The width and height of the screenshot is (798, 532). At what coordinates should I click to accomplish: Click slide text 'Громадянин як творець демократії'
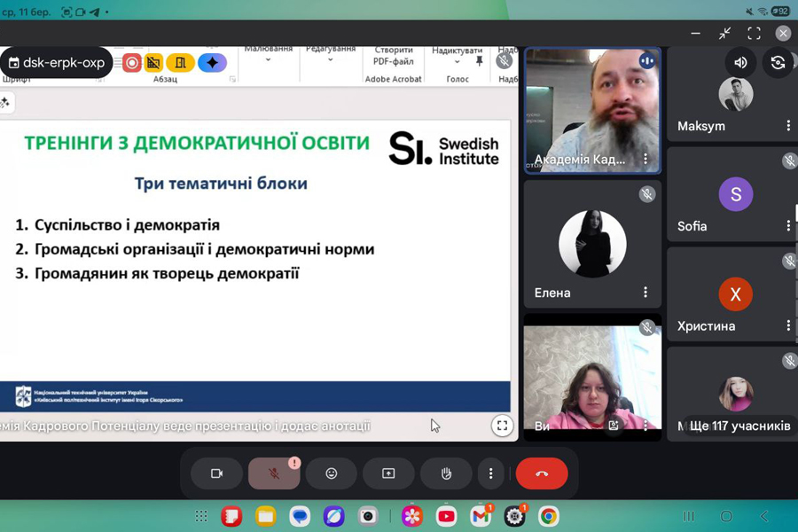(x=167, y=273)
